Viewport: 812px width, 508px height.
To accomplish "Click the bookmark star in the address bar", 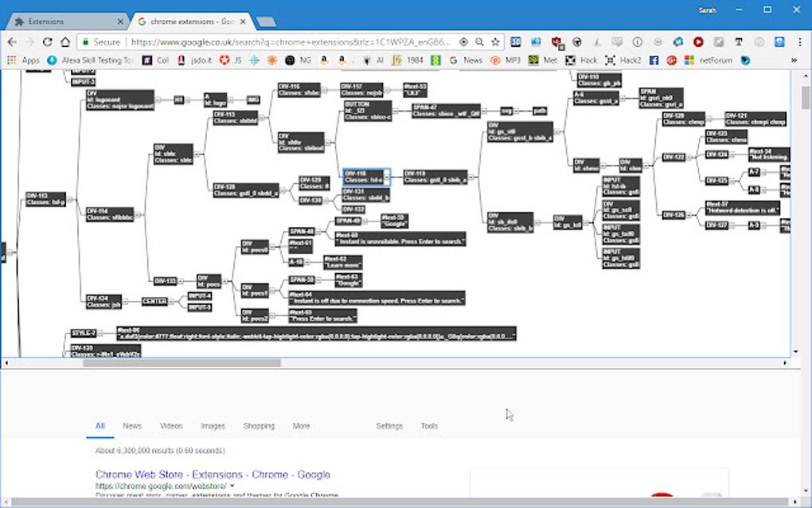I will coord(497,41).
